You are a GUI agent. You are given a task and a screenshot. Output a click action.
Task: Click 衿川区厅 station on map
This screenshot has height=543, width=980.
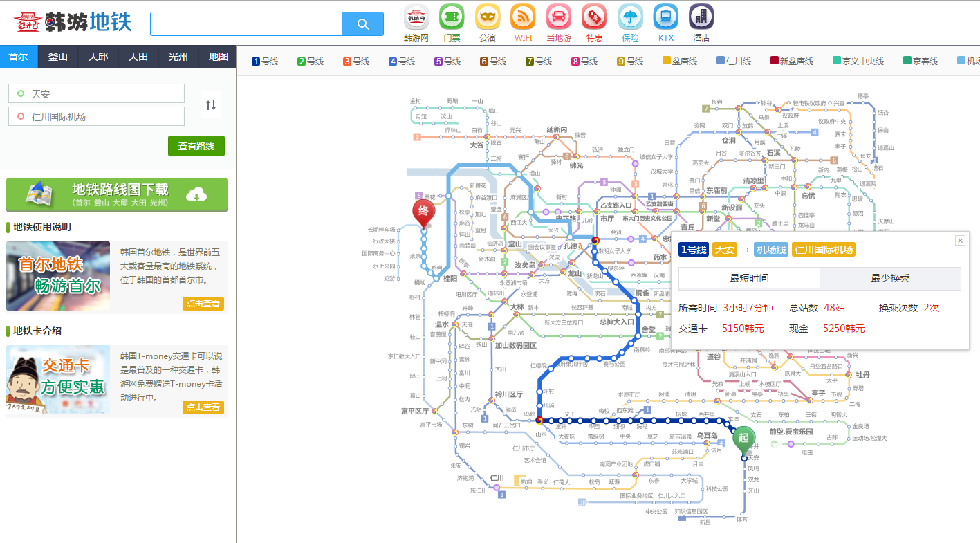[x=508, y=395]
